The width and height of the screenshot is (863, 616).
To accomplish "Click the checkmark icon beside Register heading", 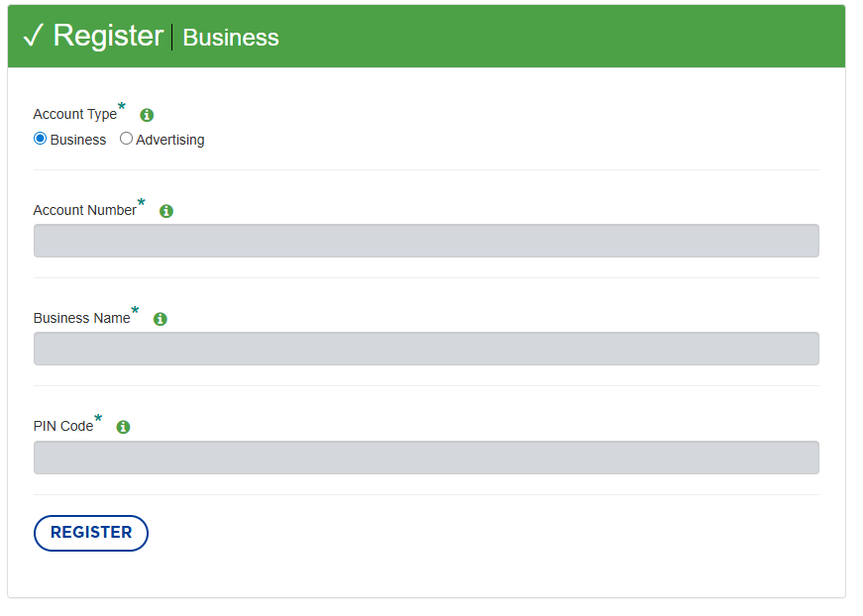I will pos(33,36).
